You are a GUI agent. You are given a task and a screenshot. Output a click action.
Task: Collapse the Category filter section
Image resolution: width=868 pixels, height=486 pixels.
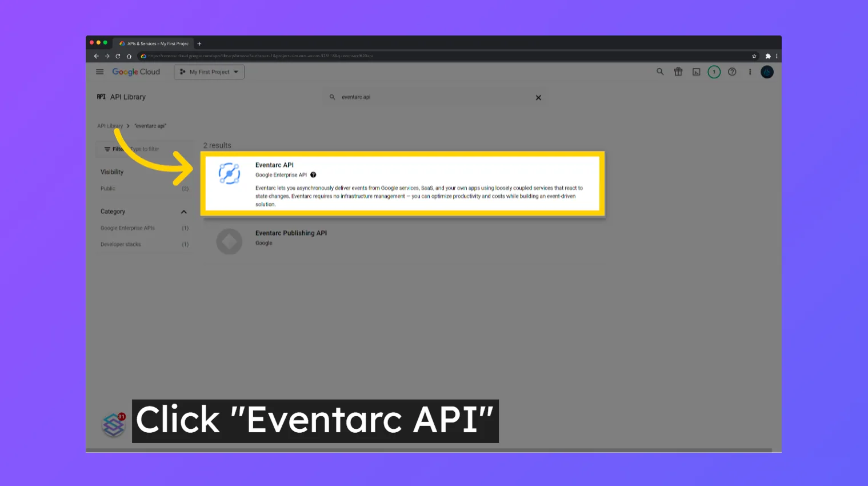tap(184, 212)
